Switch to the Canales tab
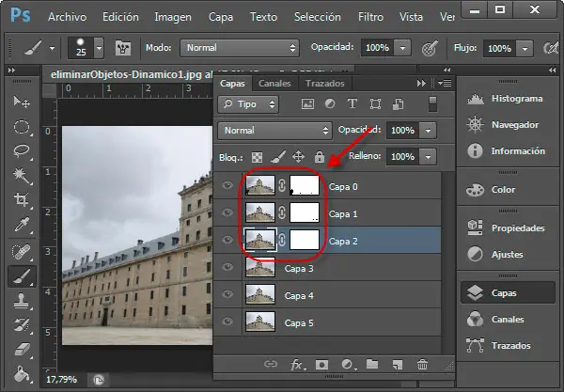The height and width of the screenshot is (392, 564). click(x=274, y=84)
